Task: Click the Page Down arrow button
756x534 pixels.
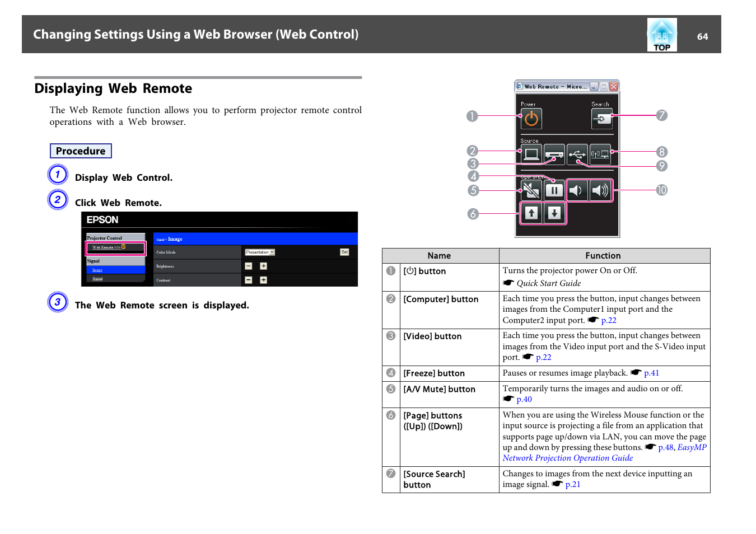Action: coord(554,213)
